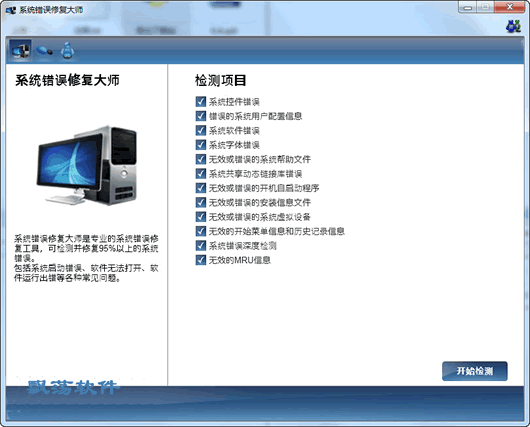
Task: Open the blue mouse device toolbar icon
Action: (x=44, y=51)
